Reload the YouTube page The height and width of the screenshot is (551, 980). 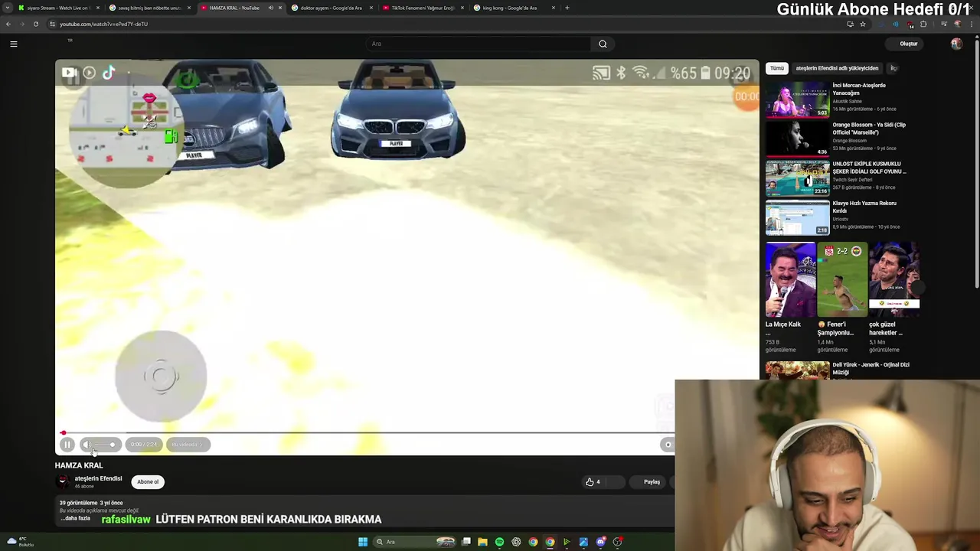[x=35, y=24]
